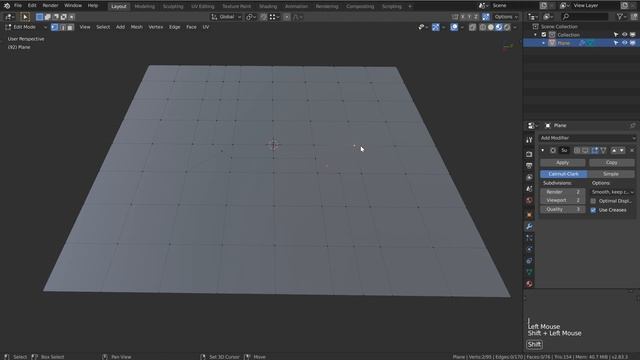This screenshot has width=640, height=360.
Task: Activate Face select mode icon
Action: 70,27
